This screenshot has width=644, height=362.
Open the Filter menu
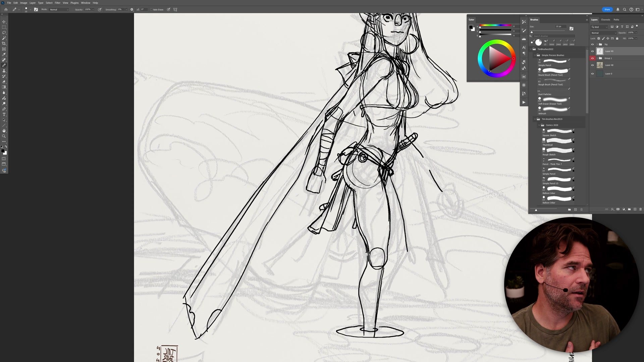[x=57, y=3]
